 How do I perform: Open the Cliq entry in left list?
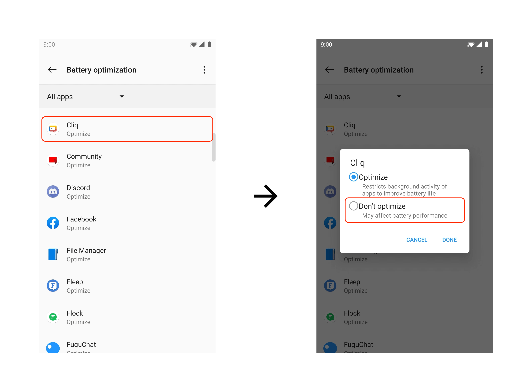point(127,129)
